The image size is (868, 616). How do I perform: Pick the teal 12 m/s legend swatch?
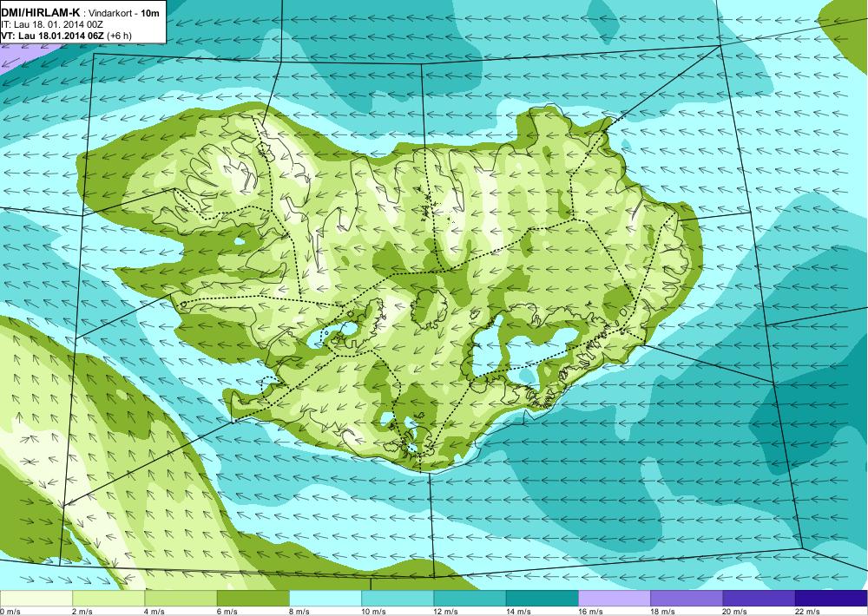click(470, 599)
